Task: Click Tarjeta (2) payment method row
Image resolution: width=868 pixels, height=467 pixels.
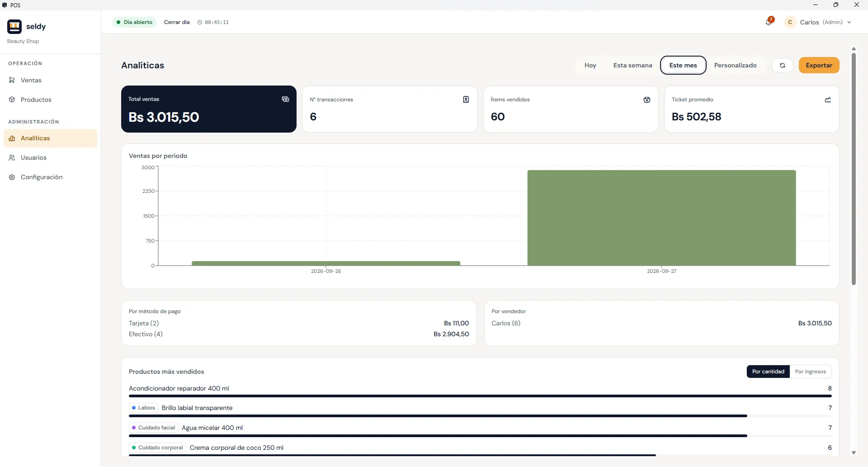Action: click(x=299, y=323)
